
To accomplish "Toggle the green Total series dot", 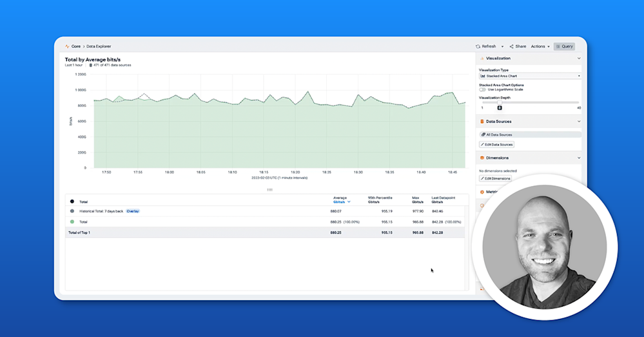I will coord(72,222).
